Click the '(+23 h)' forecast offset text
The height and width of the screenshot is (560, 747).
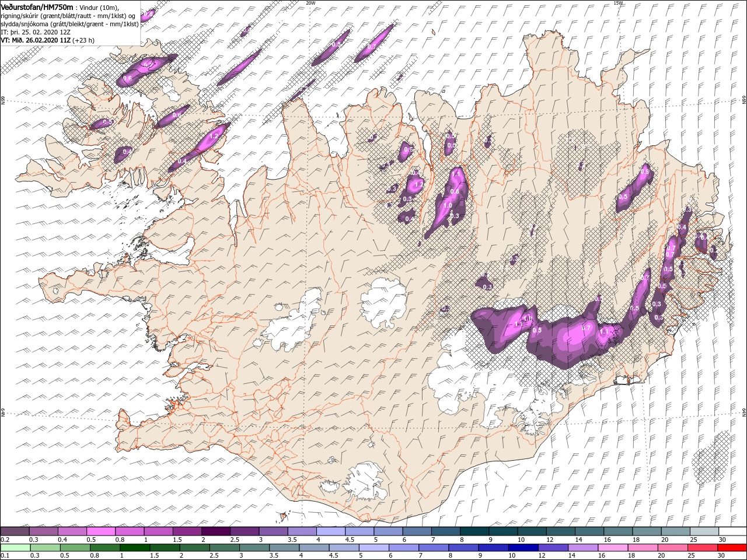click(x=83, y=40)
